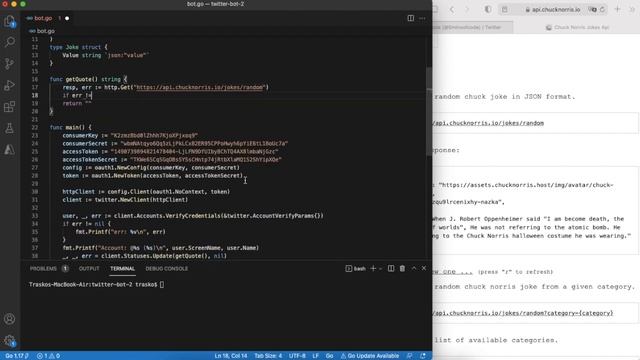Image resolution: width=640 pixels, height=360 pixels.
Task: Click Safari privacy shield icon
Action: pyautogui.click(x=488, y=9)
